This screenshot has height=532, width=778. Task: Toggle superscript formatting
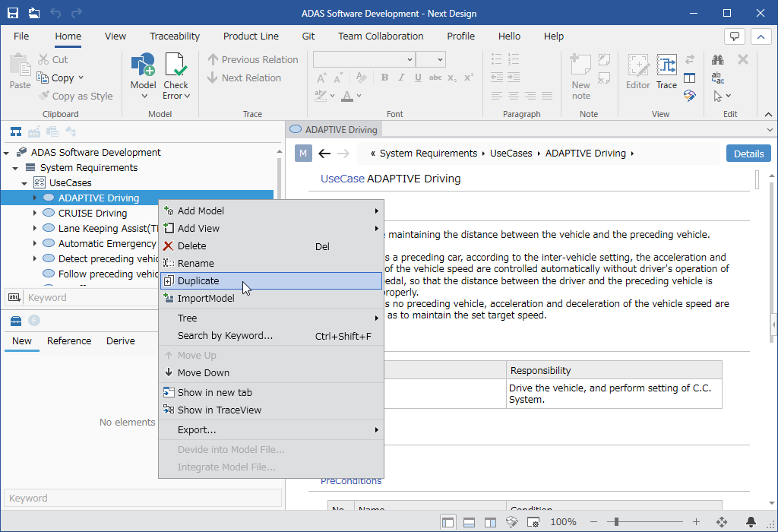coord(469,78)
